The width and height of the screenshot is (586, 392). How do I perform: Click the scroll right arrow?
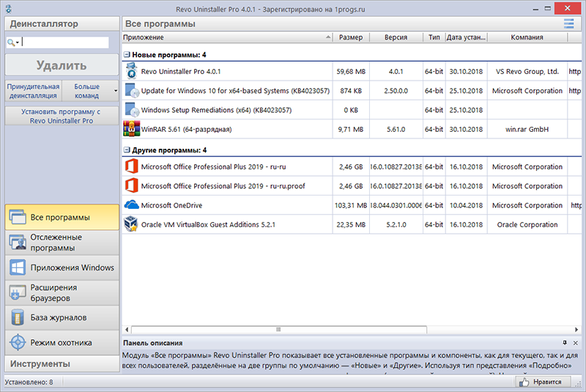point(576,329)
